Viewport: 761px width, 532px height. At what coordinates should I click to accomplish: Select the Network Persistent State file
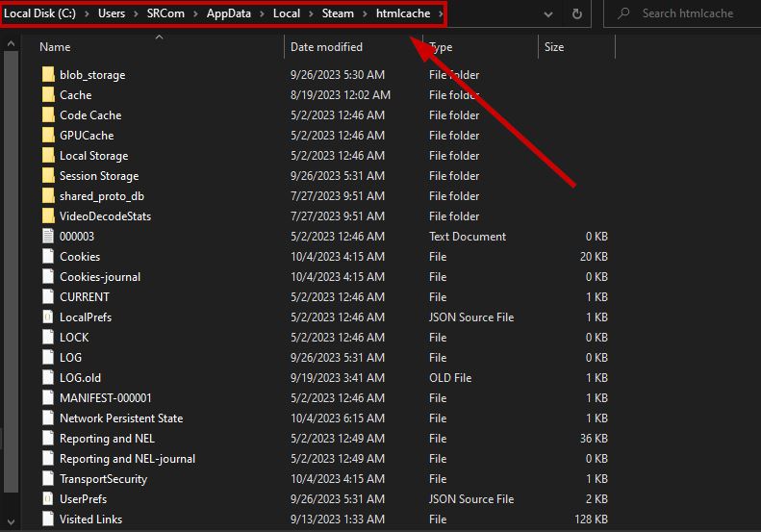(120, 418)
